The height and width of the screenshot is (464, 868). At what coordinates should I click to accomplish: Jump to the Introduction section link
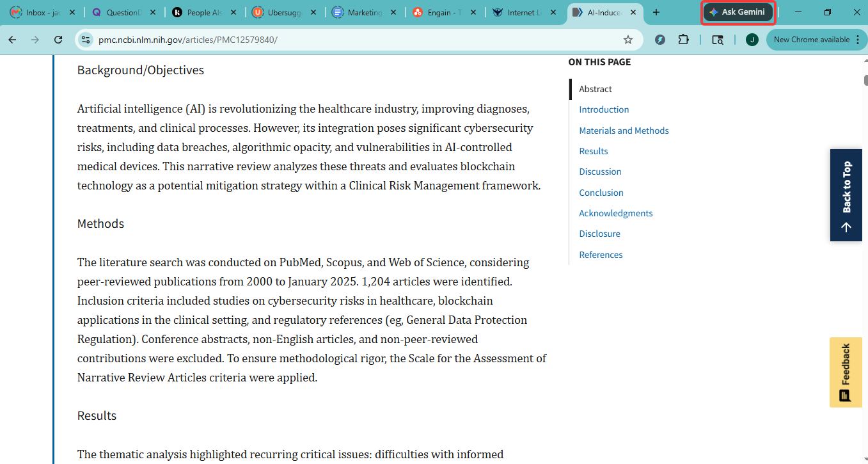tap(604, 109)
